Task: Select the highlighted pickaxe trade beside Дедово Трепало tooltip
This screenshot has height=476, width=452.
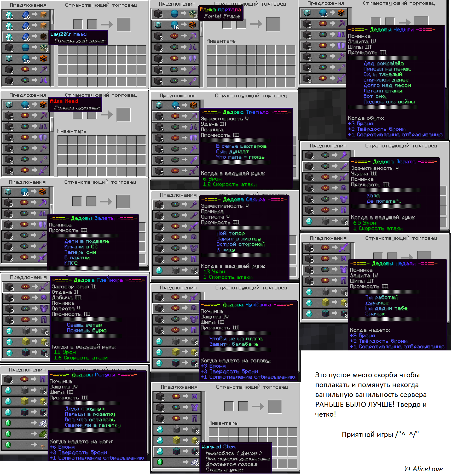Action: click(176, 116)
